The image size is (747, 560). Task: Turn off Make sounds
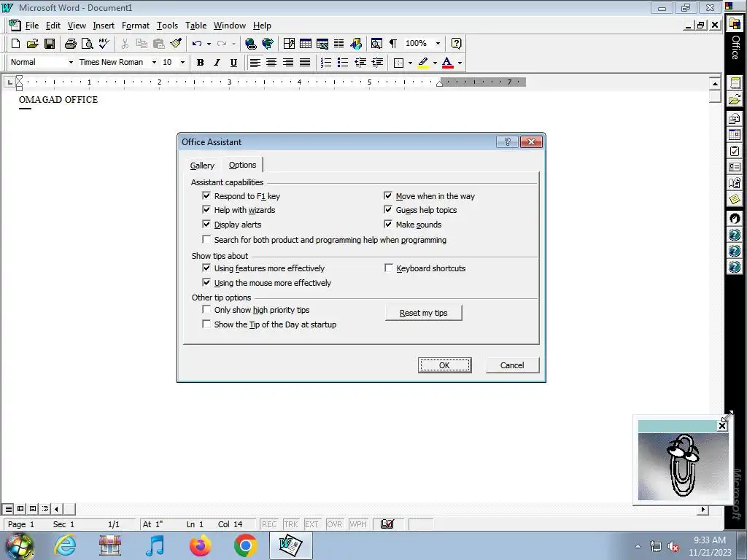pos(388,225)
